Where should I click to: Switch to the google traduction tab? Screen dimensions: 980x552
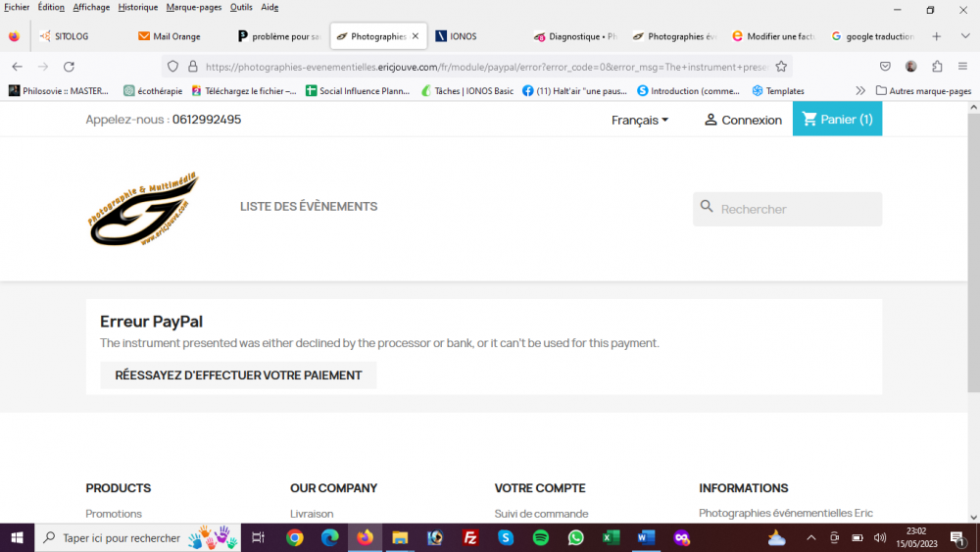tap(874, 36)
